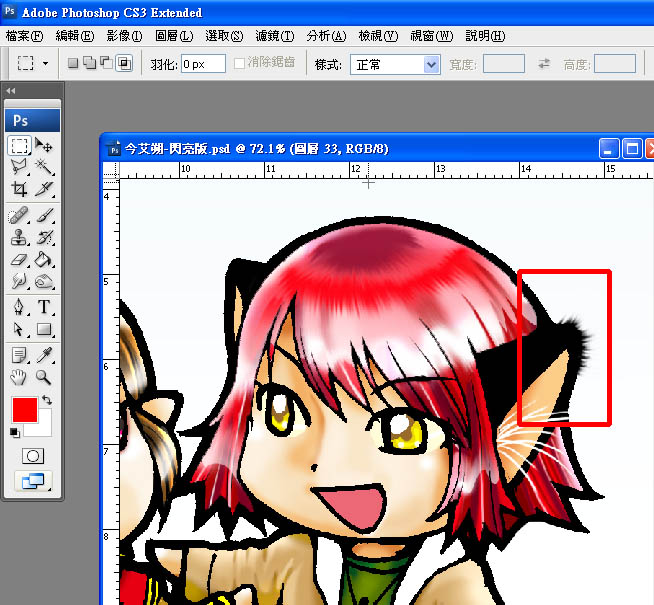Choose New selection mode
Viewport: 654px width, 605px height.
click(x=73, y=63)
